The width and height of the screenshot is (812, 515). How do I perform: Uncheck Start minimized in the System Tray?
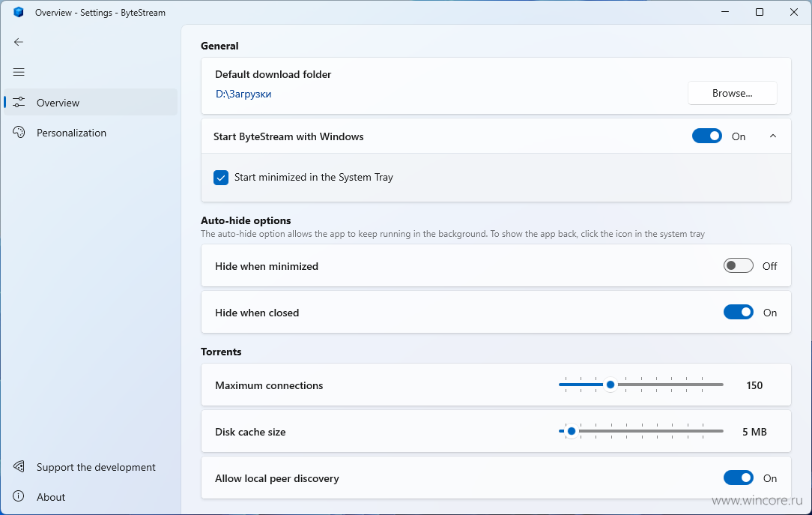[221, 177]
